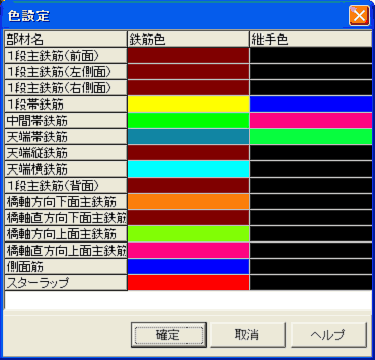375x360 pixels.
Task: Select 継手色 swatch for スターラップ
Action: tap(311, 283)
